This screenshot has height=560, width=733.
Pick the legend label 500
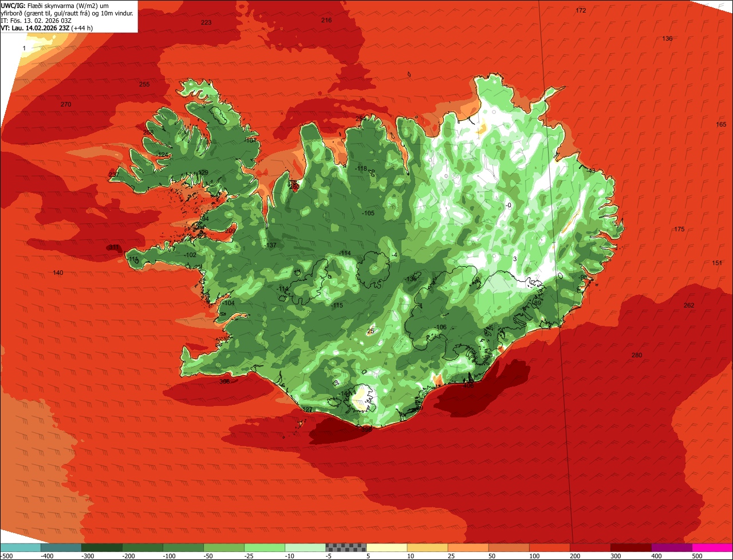(697, 556)
